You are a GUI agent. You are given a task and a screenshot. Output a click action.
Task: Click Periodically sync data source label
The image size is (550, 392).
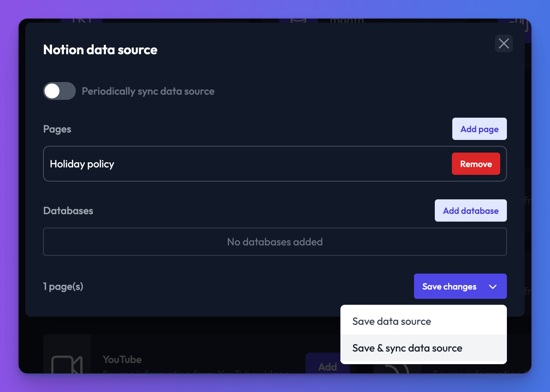148,91
